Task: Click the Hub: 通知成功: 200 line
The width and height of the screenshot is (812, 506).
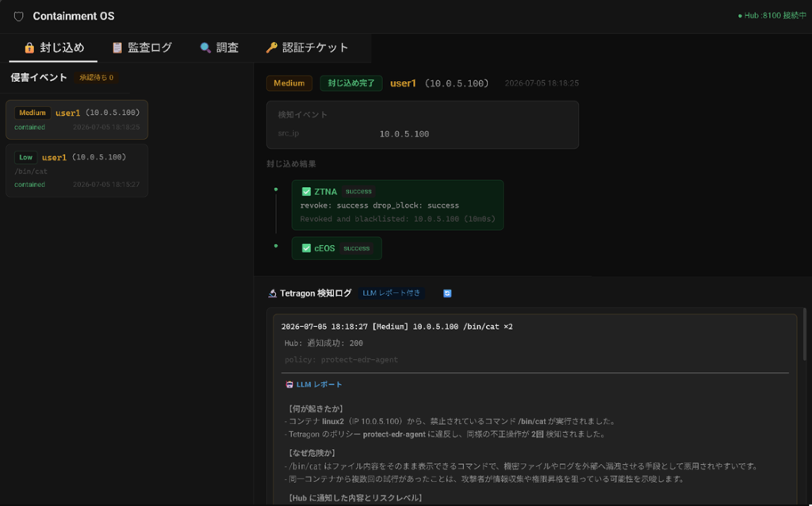Action: pos(324,343)
